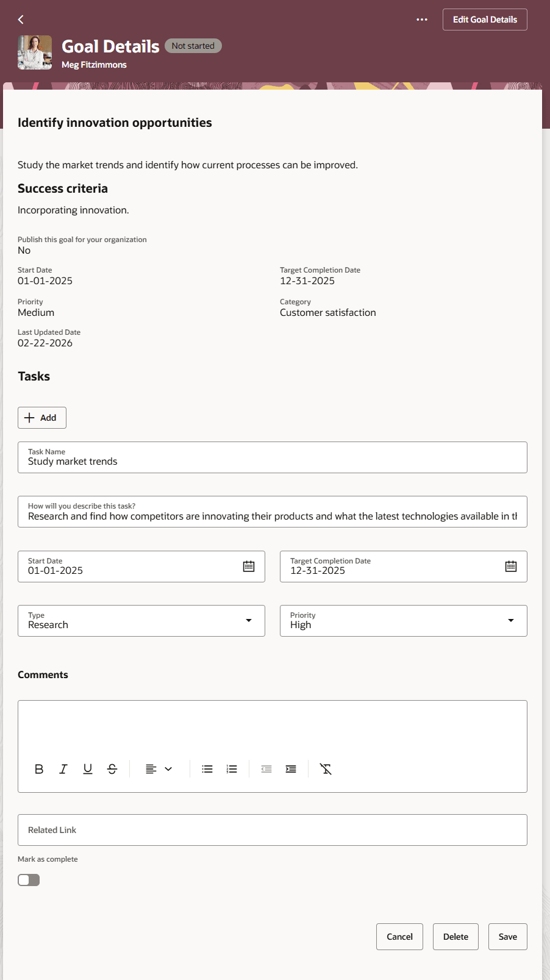Click the Related Link input field
550x980 pixels.
pos(272,830)
